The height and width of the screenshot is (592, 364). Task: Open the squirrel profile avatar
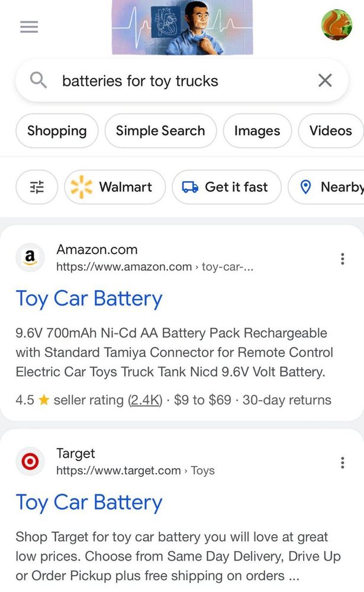336,25
